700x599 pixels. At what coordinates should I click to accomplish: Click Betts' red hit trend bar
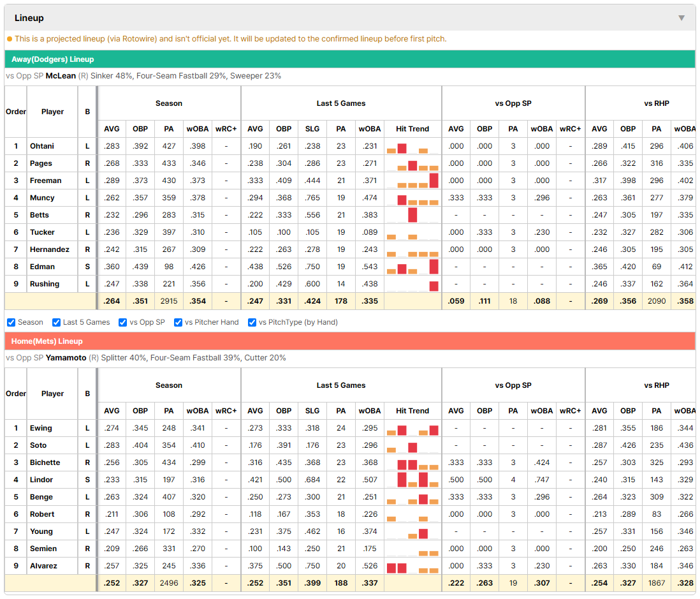pyautogui.click(x=412, y=216)
